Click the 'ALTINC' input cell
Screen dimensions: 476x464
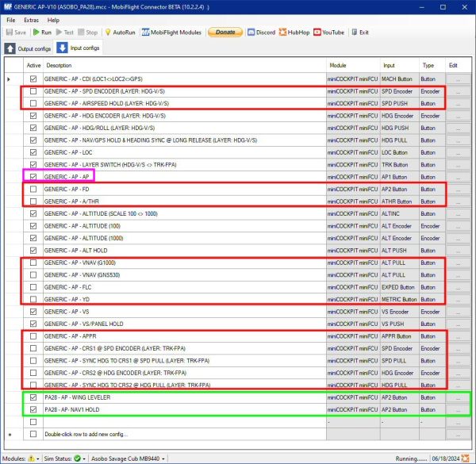coord(400,213)
